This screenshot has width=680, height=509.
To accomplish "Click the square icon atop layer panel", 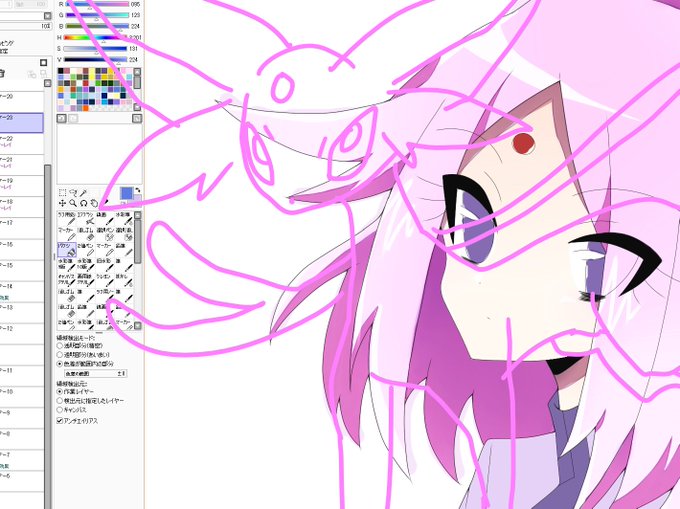I will (x=43, y=62).
